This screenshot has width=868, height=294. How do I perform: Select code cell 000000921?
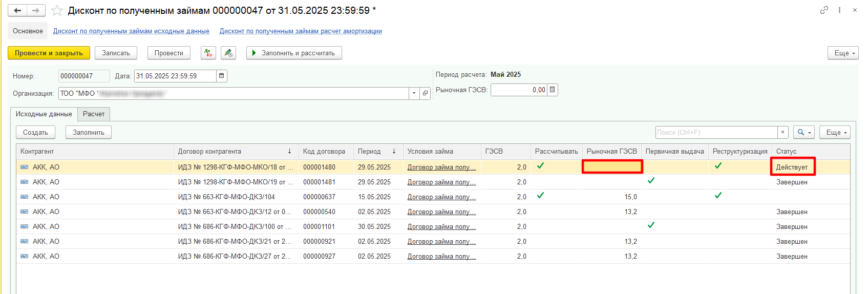(326, 241)
